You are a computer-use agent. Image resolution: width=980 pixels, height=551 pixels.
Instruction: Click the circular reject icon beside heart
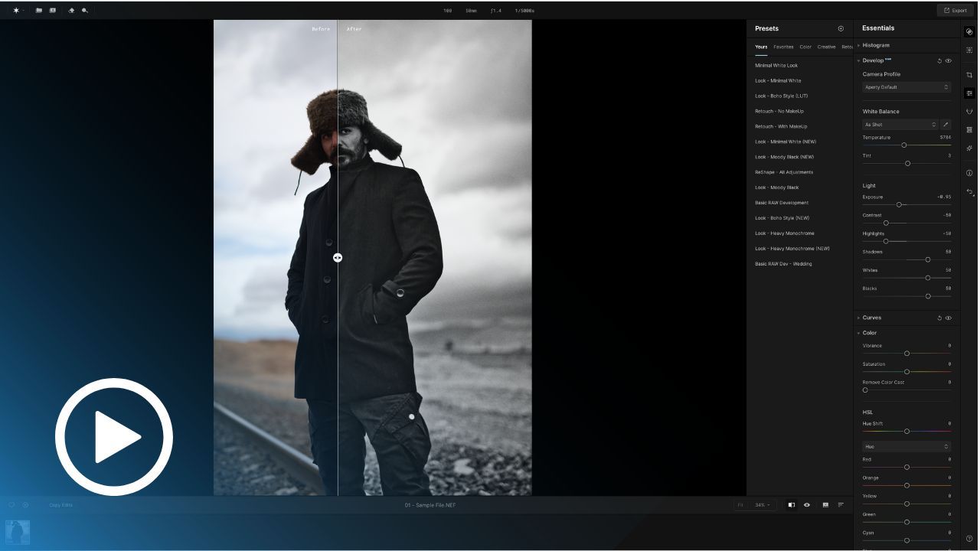tap(25, 505)
